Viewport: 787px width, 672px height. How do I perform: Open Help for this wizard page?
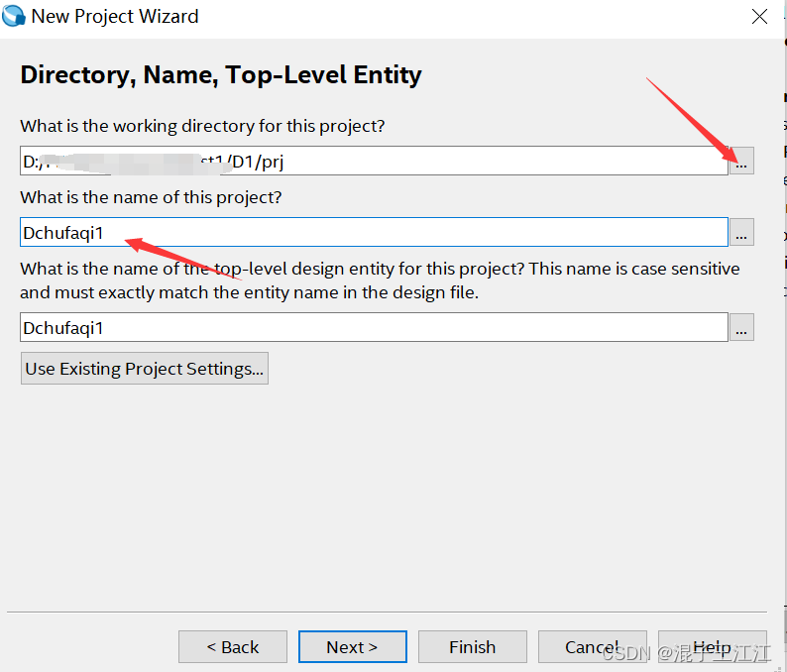click(x=712, y=647)
